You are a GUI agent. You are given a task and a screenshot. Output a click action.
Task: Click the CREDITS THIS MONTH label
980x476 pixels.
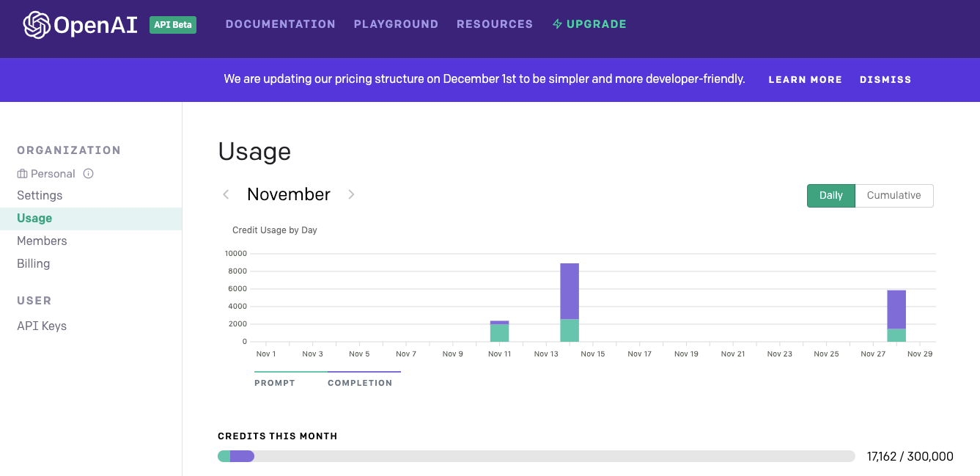click(x=278, y=436)
